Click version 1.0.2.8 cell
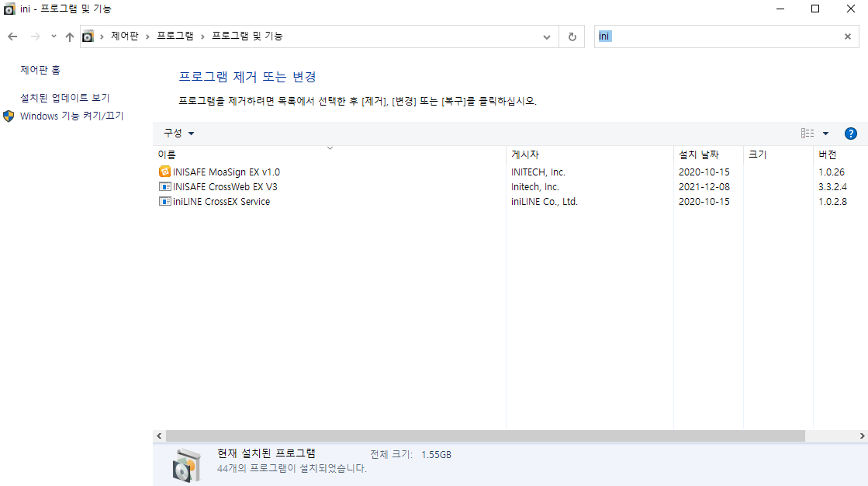868x486 pixels. click(x=832, y=202)
